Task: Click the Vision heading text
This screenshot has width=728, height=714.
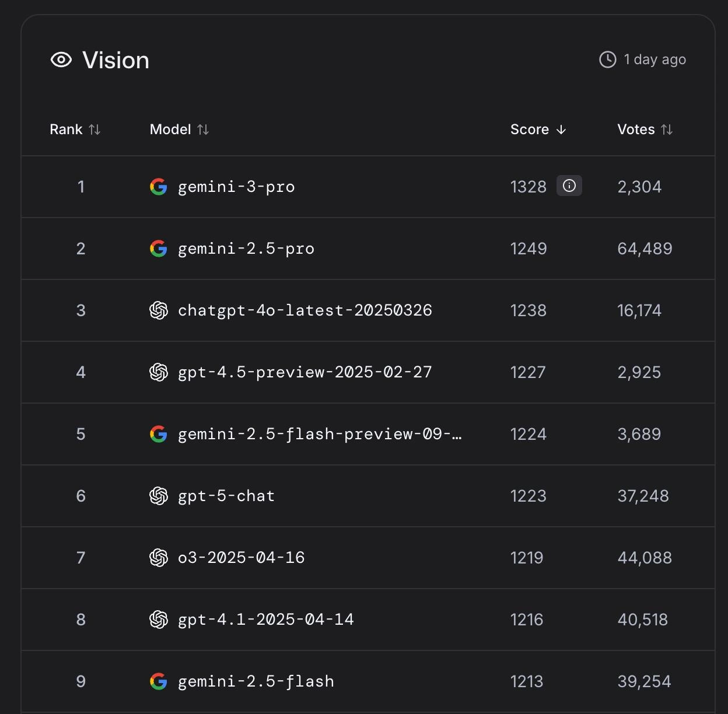Action: click(x=116, y=60)
